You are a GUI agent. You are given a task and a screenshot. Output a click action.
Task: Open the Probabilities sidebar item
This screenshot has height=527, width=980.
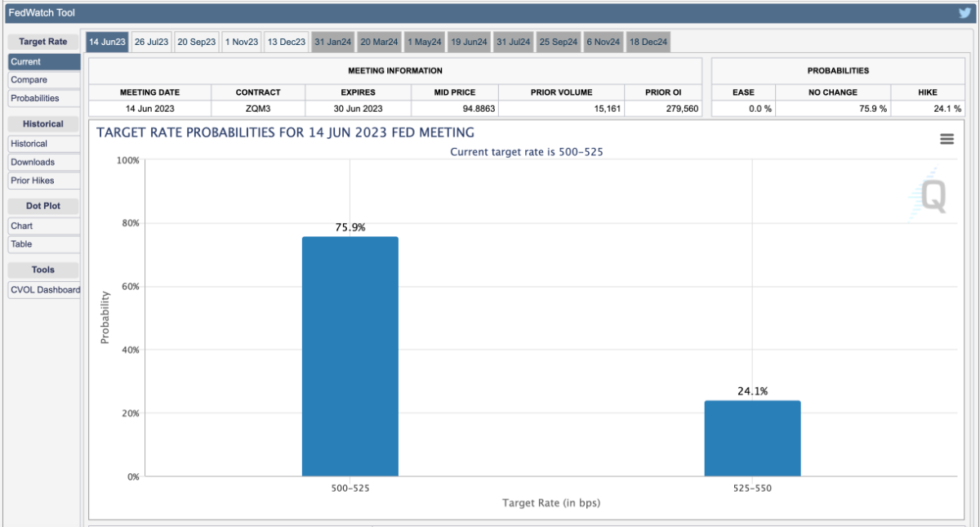[x=44, y=98]
